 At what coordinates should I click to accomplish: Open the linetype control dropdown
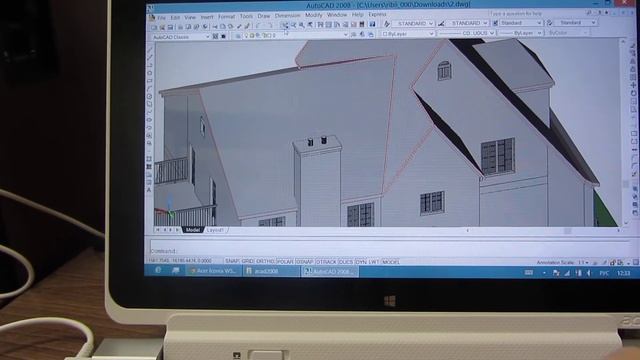467,33
